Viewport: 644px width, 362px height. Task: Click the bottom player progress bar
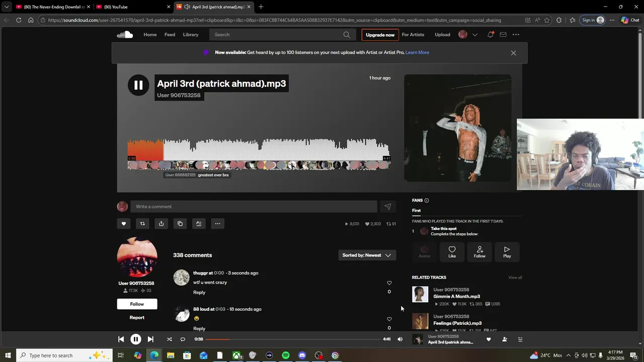coord(293,339)
